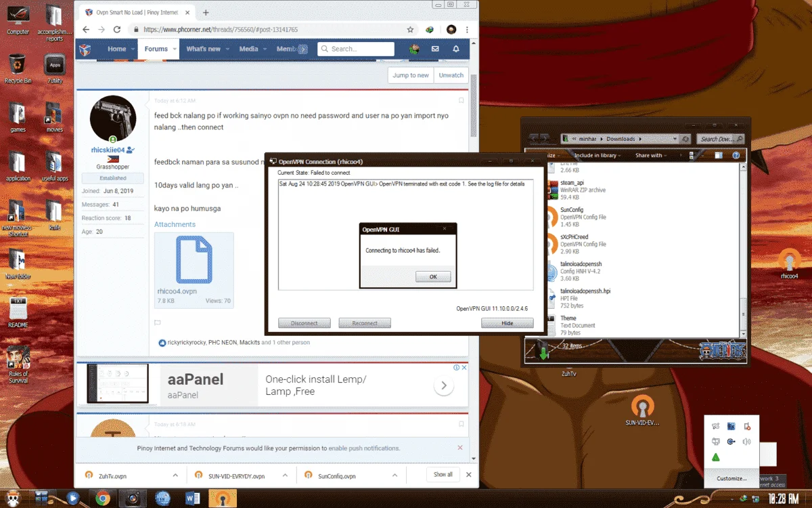Click Reconnect in the OpenVPN Connection window
This screenshot has width=812, height=508.
click(x=365, y=323)
